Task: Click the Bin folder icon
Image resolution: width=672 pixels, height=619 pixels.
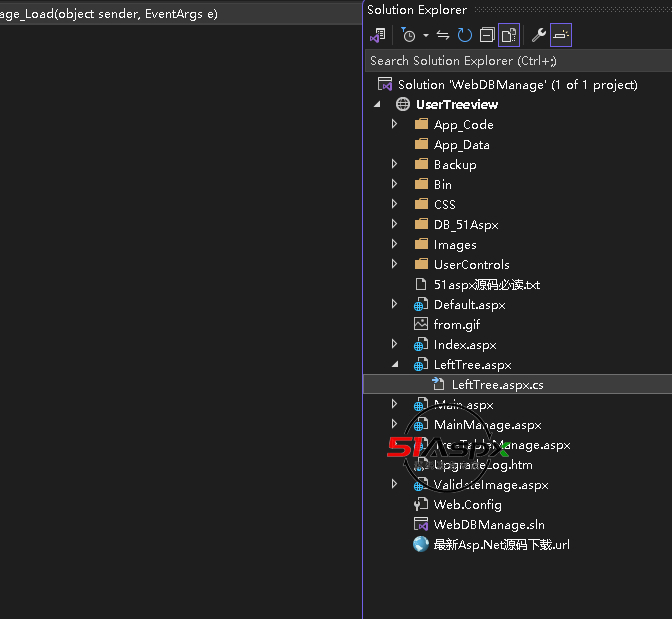Action: coord(421,184)
